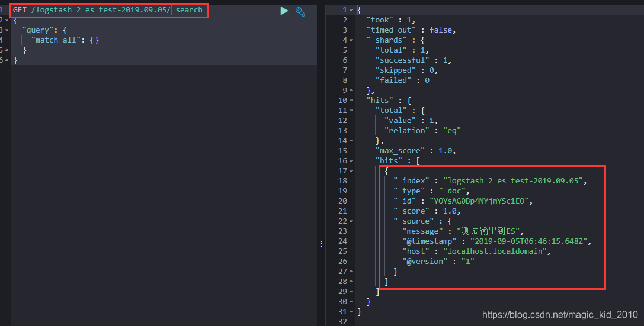Place cursor on GET request line
Image resolution: width=644 pixels, height=326 pixels.
[x=108, y=10]
